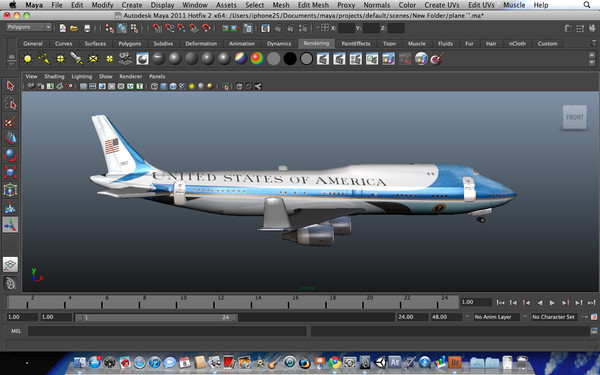Create a camera from the Rendering shelf

[x=126, y=59]
